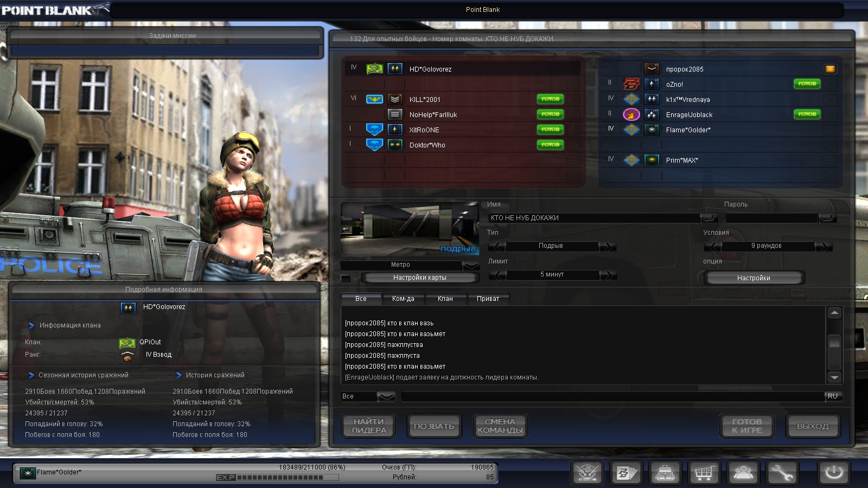Expand Сезонная история сражений section
Image resolution: width=868 pixels, height=488 pixels.
[x=31, y=375]
